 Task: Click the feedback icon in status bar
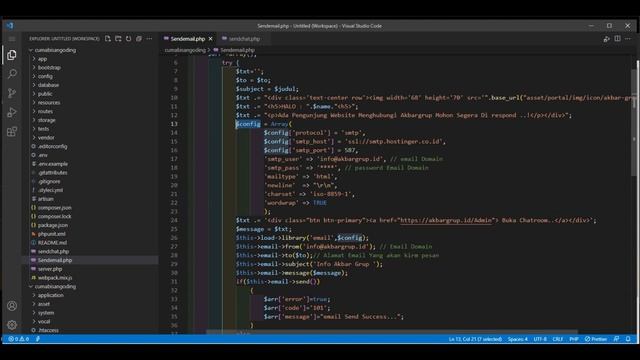pos(616,339)
